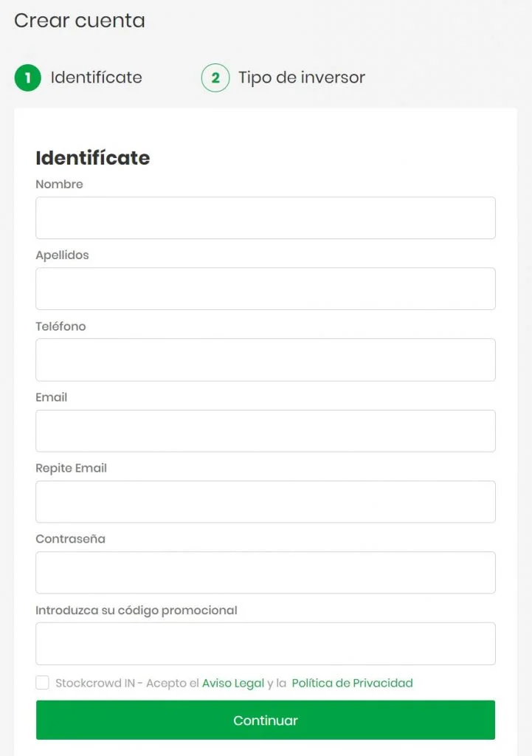Click into the Apellidos input box
Screen dimensions: 532x756
tap(266, 289)
